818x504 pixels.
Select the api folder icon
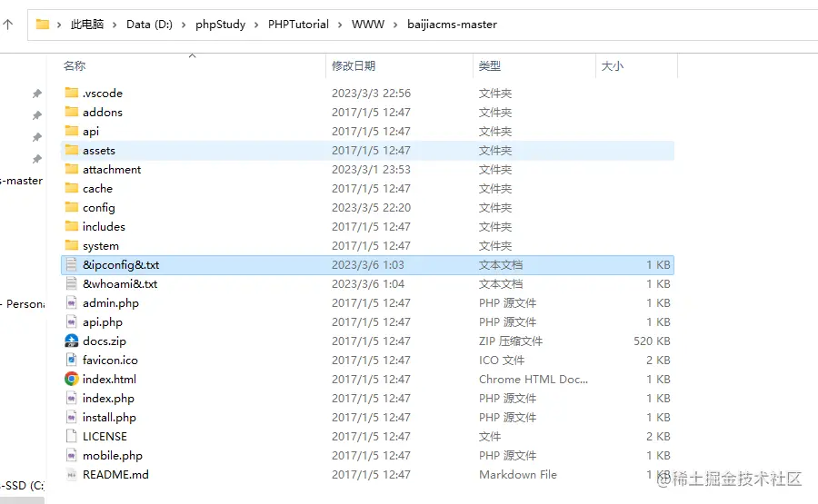click(x=72, y=131)
